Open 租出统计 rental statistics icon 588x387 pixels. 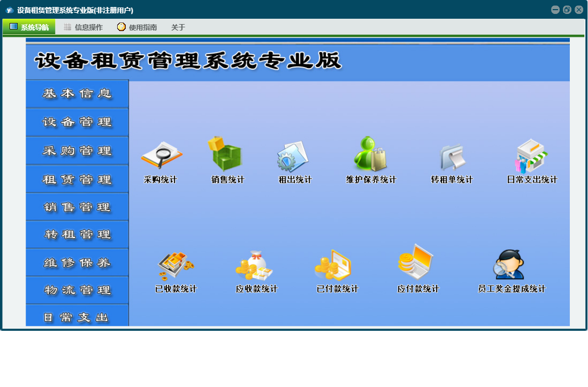pos(294,156)
